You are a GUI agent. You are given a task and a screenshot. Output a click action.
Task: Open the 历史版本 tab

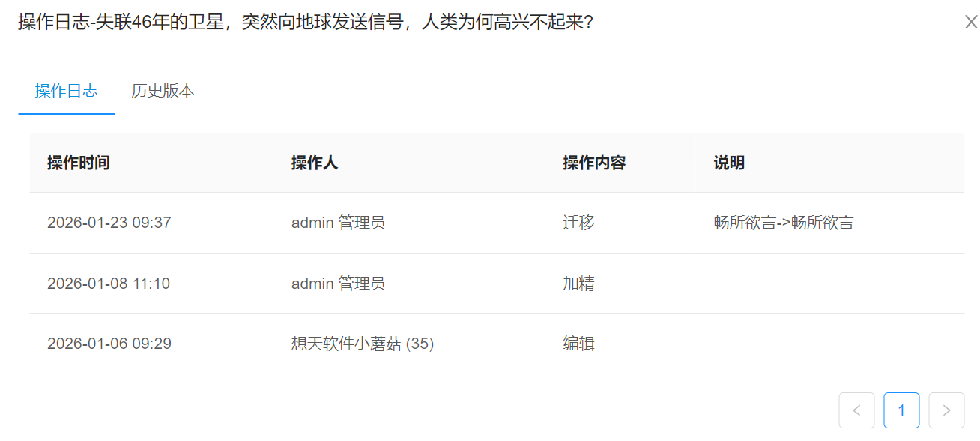point(163,91)
